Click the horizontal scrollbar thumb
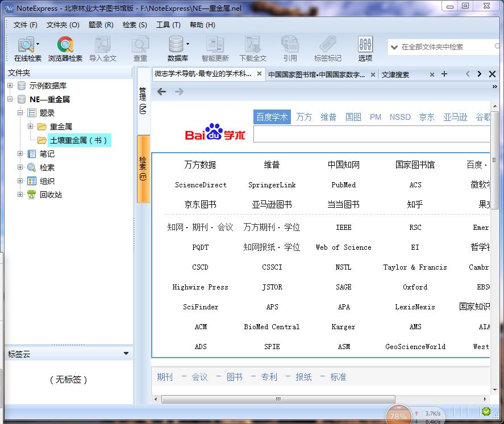This screenshot has width=504, height=424. (x=278, y=399)
